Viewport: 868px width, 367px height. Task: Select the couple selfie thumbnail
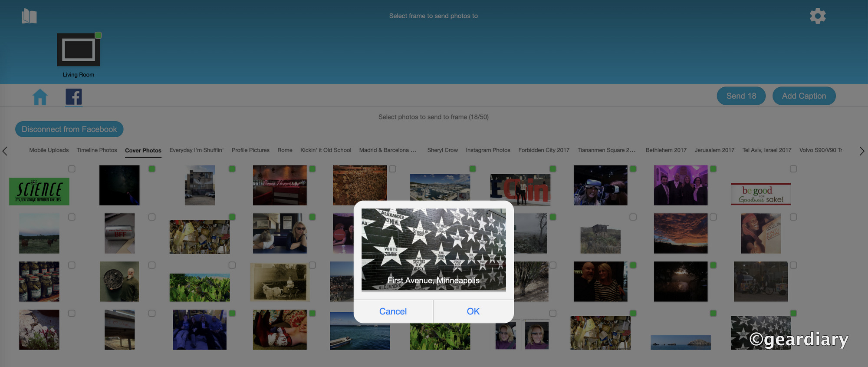600,281
